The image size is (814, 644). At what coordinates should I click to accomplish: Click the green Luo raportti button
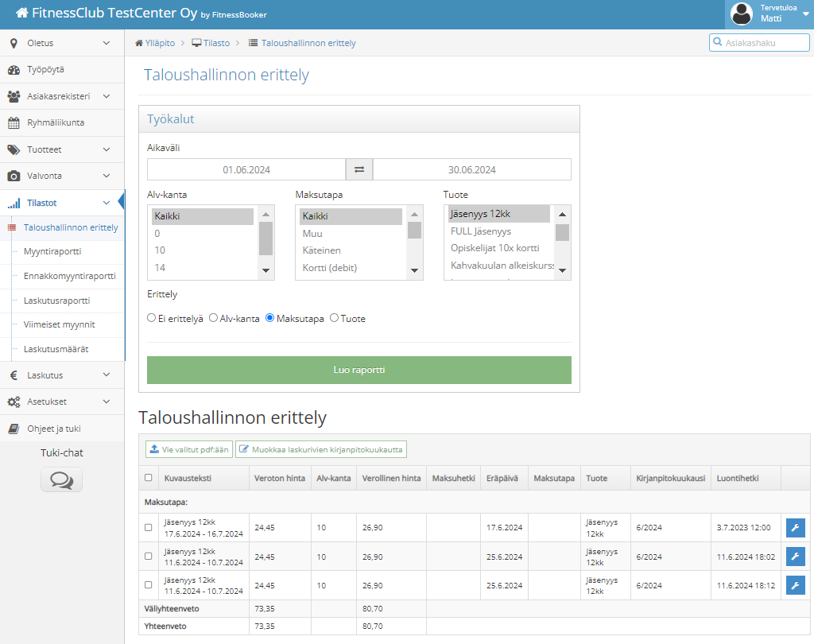[359, 370]
